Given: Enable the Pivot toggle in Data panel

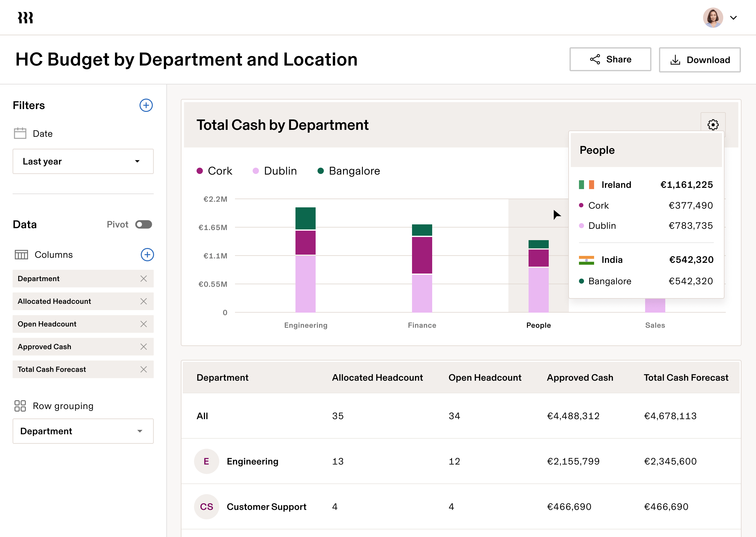Looking at the screenshot, I should pos(143,224).
